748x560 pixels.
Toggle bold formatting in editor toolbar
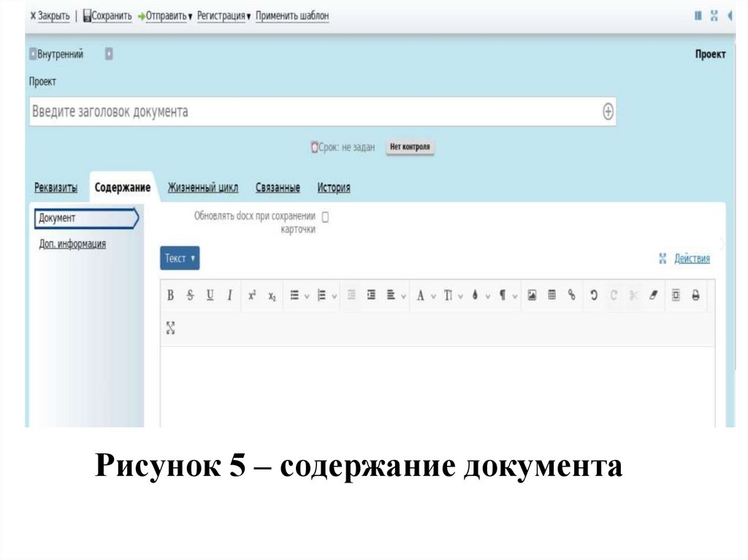(170, 295)
